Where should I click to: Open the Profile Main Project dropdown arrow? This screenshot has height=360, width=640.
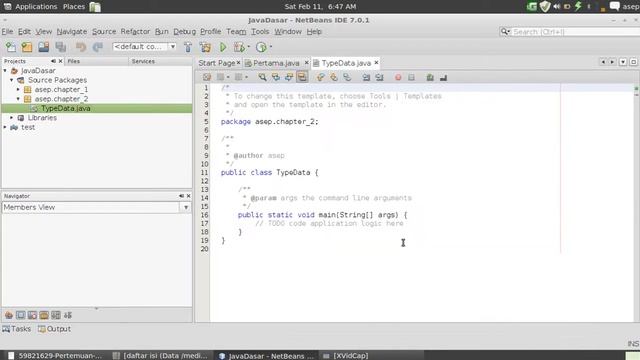271,47
